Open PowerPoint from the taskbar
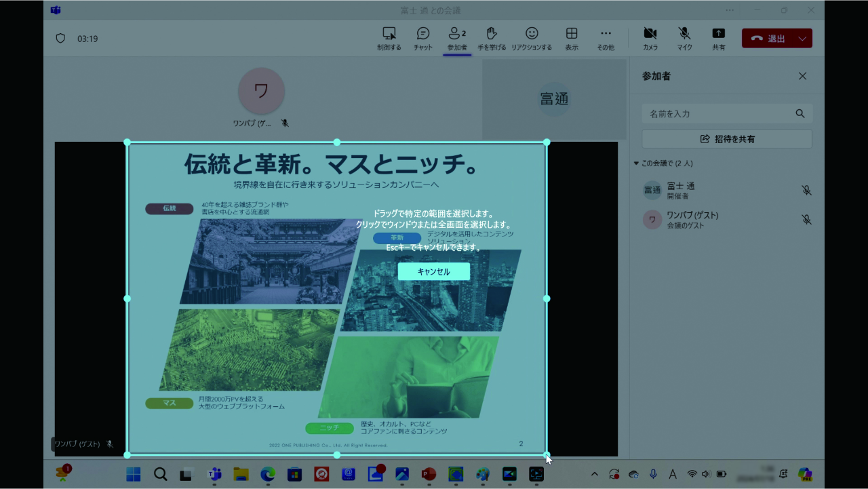Viewport: 868px width, 489px height. 429,475
